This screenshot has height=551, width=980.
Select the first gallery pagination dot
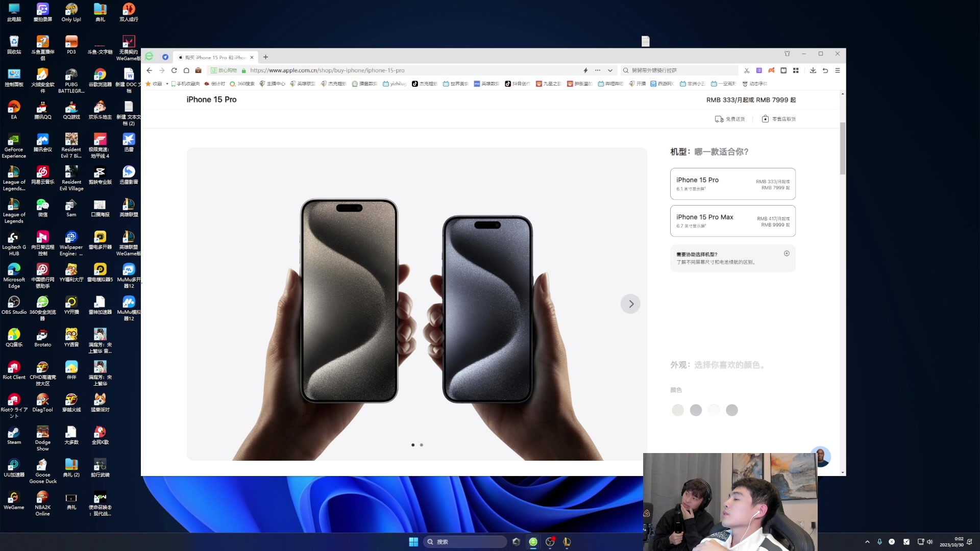413,445
